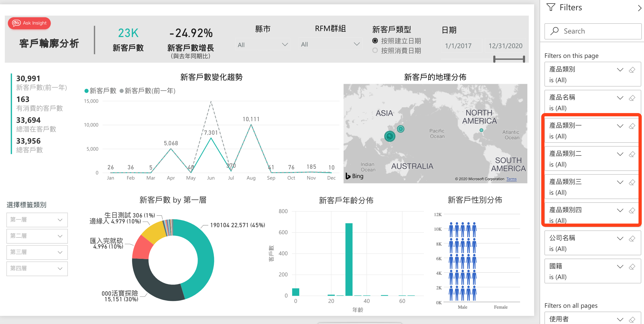Collapse the Filters pane with arrow icon
This screenshot has height=324, width=644.
[639, 8]
